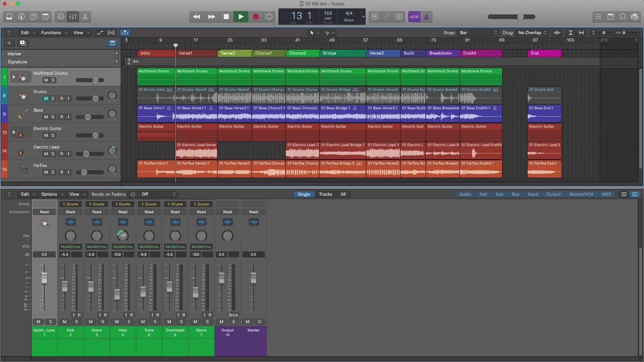Expand the Multitrack Drums track stack

coord(14,77)
